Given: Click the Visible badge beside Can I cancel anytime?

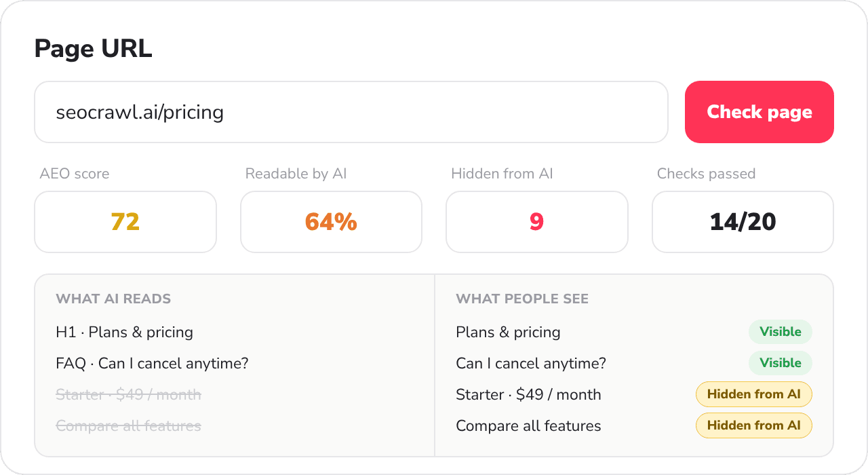Looking at the screenshot, I should (x=780, y=363).
